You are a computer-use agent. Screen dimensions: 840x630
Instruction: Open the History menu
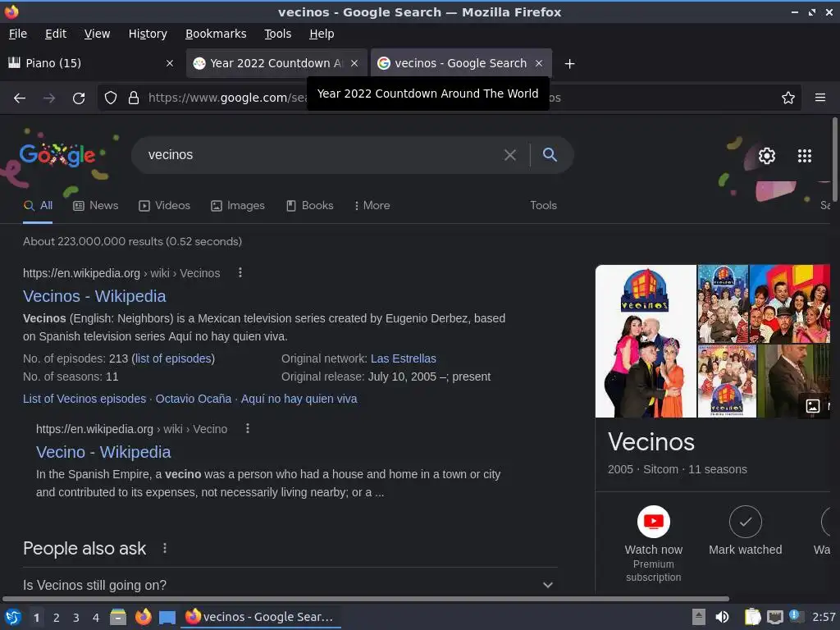(x=148, y=34)
